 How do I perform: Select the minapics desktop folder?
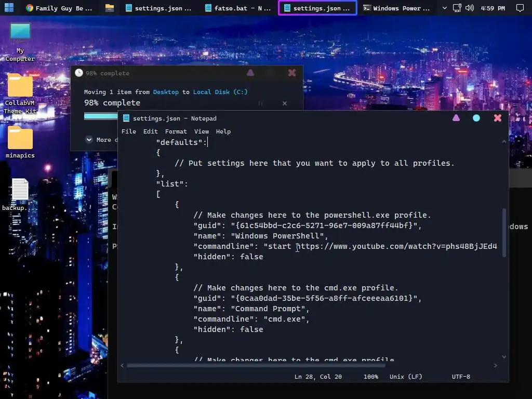point(20,142)
